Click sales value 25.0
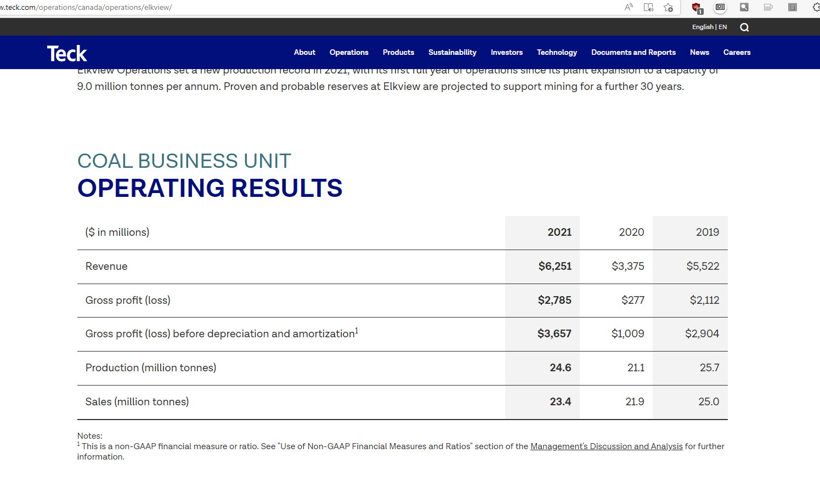 pyautogui.click(x=709, y=401)
